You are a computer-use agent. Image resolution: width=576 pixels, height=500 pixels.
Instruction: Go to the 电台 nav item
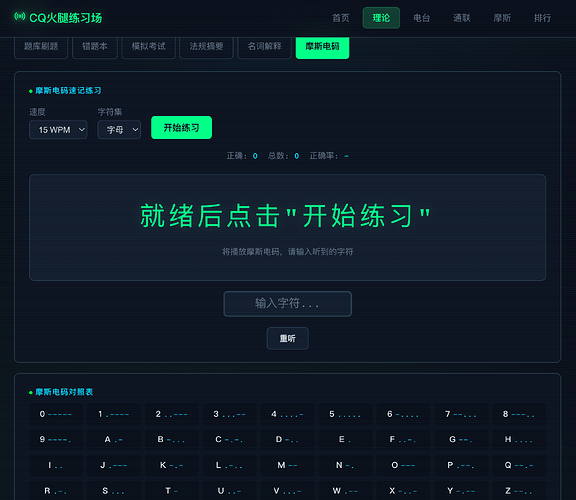tap(421, 18)
